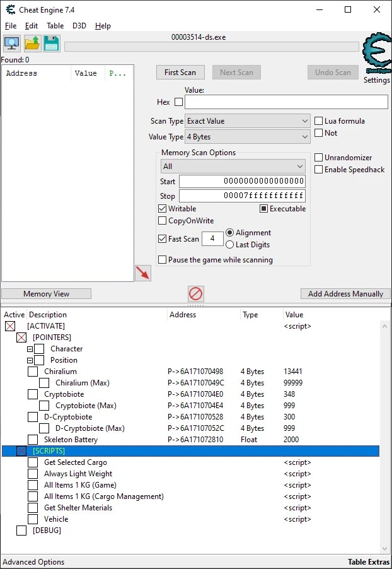Uncheck the Writable checkbox

163,209
